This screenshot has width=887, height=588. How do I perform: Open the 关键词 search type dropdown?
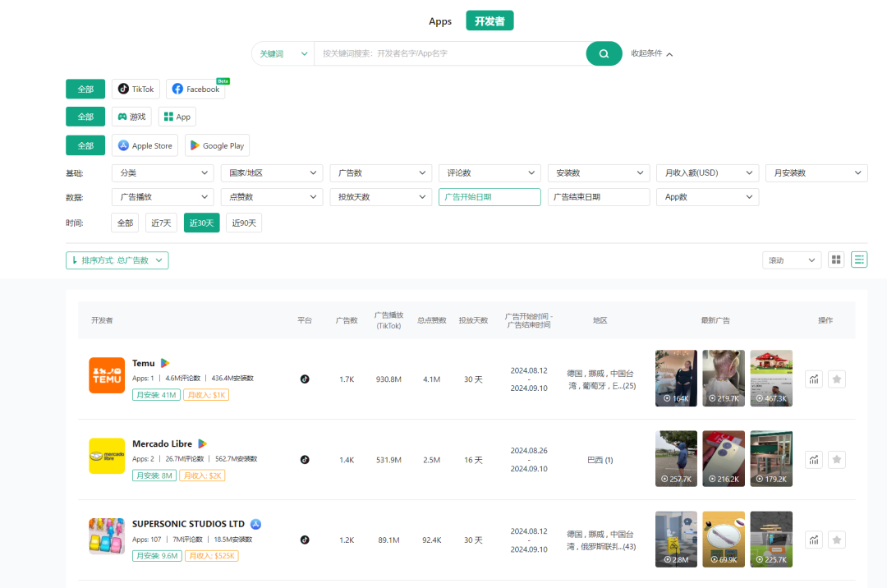click(x=283, y=53)
